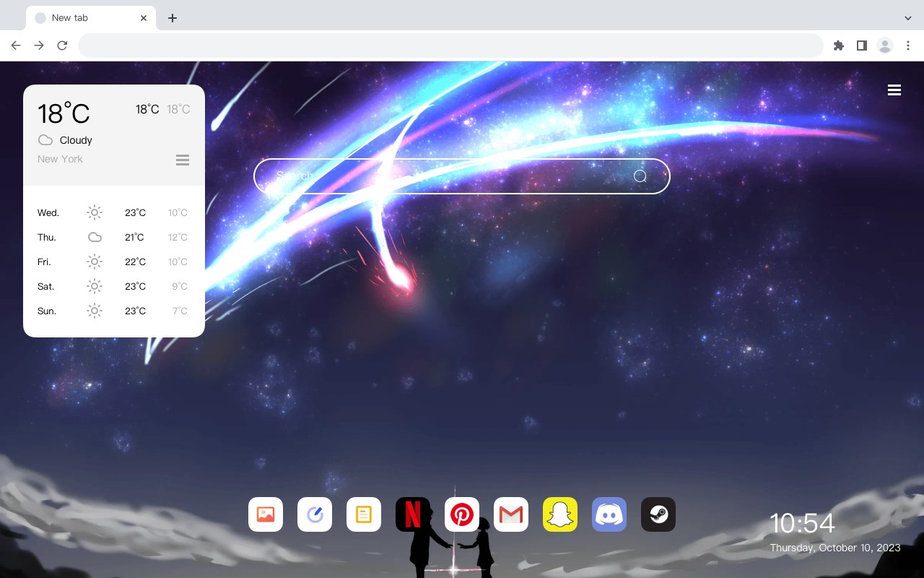The height and width of the screenshot is (578, 924).
Task: Go forward in browser history
Action: [x=39, y=46]
